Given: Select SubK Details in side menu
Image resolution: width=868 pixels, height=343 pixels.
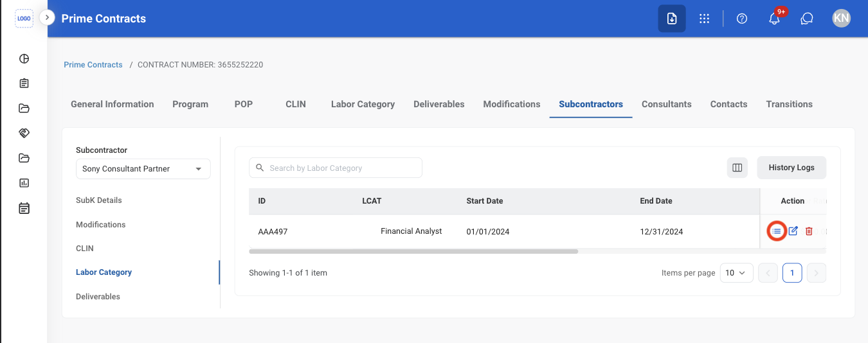Looking at the screenshot, I should [99, 200].
